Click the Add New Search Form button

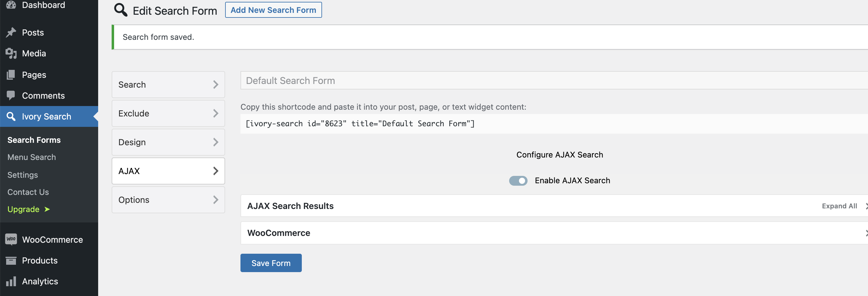coord(273,10)
